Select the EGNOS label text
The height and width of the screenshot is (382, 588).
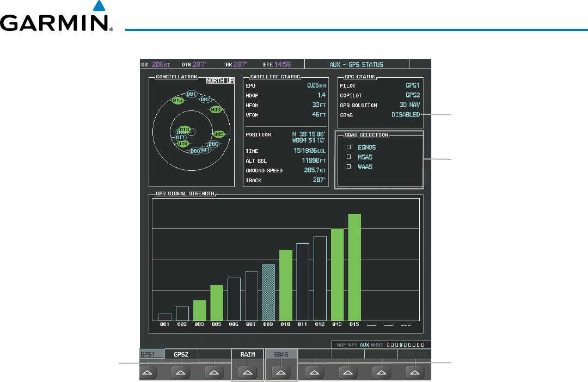click(367, 147)
